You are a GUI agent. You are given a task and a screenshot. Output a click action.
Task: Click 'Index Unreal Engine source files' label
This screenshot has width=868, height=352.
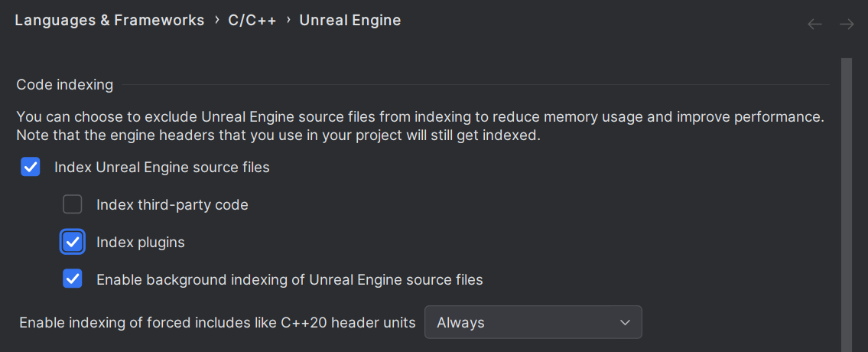click(162, 167)
